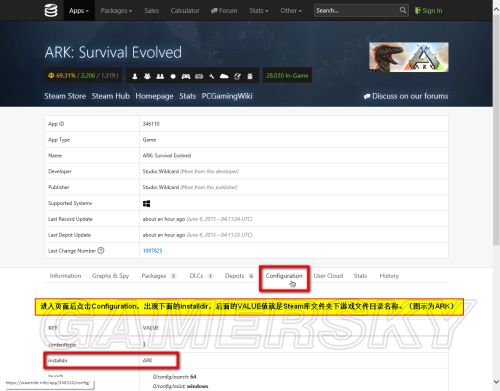Open the Apps dropdown menu
The width and height of the screenshot is (500, 391).
coord(79,10)
